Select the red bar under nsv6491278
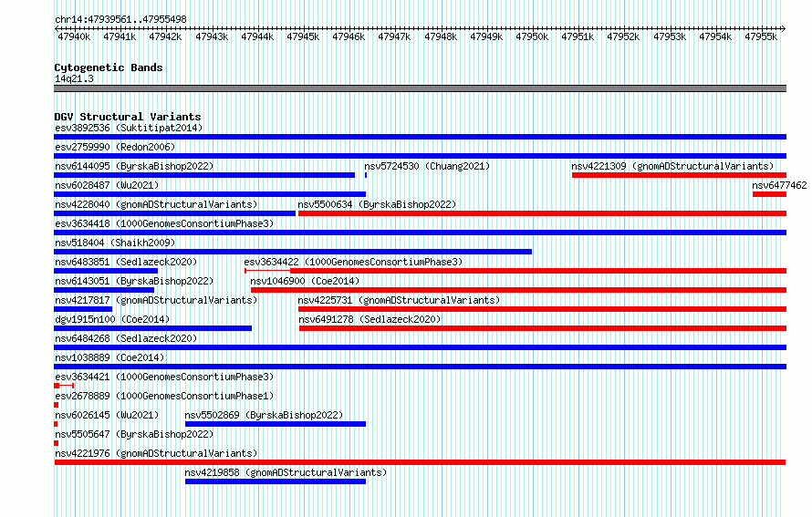This screenshot has width=812, height=517. click(x=543, y=328)
